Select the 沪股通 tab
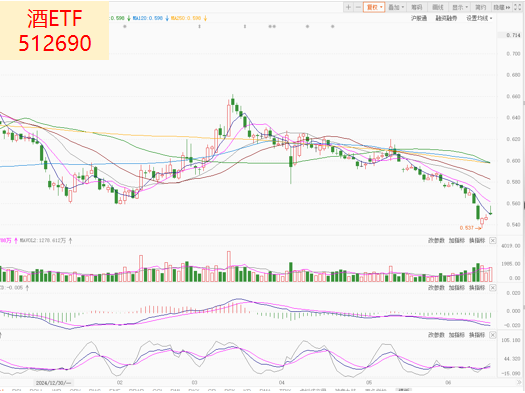 tap(419, 18)
